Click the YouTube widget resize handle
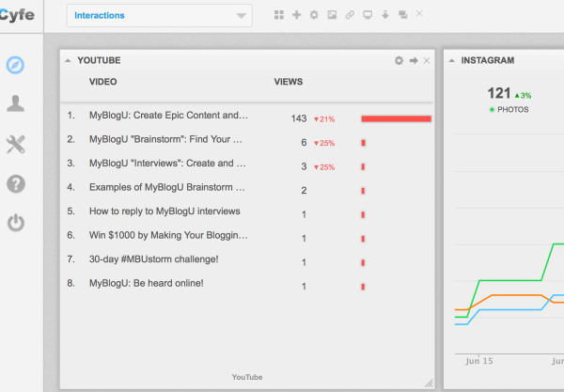This screenshot has height=392, width=564. pyautogui.click(x=429, y=384)
